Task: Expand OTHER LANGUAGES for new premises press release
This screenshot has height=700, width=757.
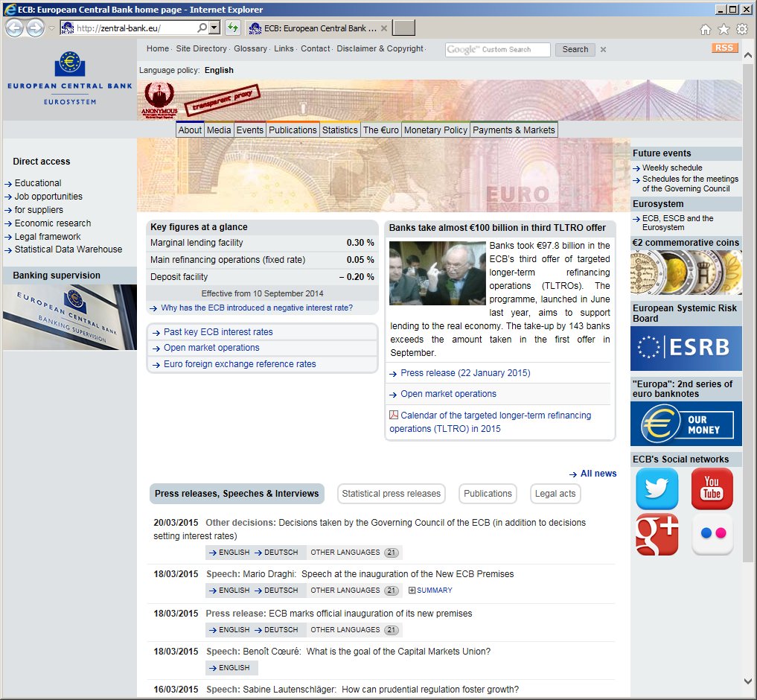Action: pyautogui.click(x=354, y=630)
